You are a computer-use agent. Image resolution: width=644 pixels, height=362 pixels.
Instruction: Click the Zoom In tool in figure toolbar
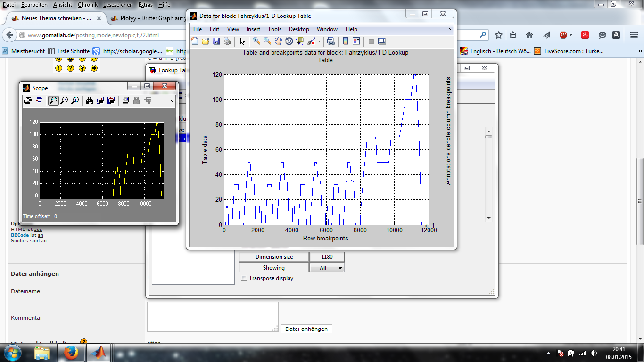pos(256,41)
